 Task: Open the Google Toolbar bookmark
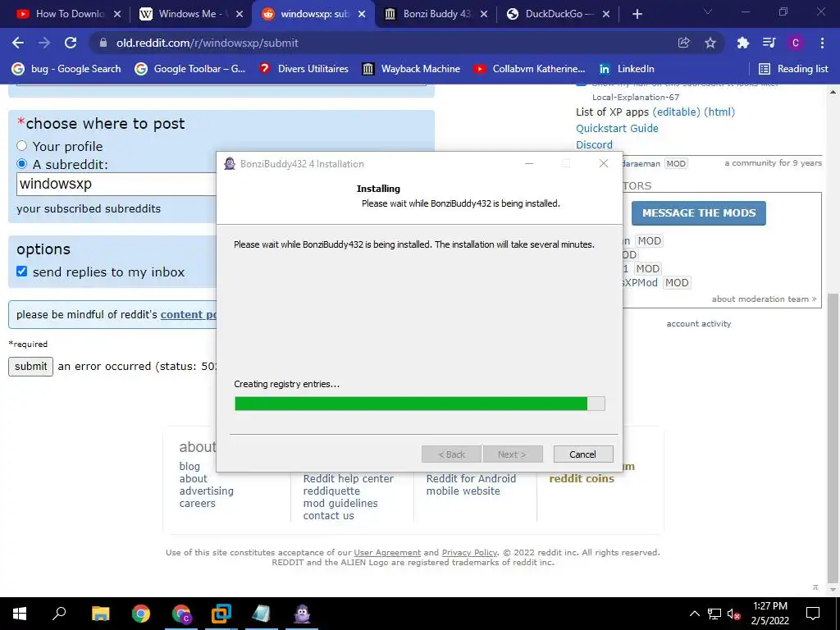pos(190,69)
